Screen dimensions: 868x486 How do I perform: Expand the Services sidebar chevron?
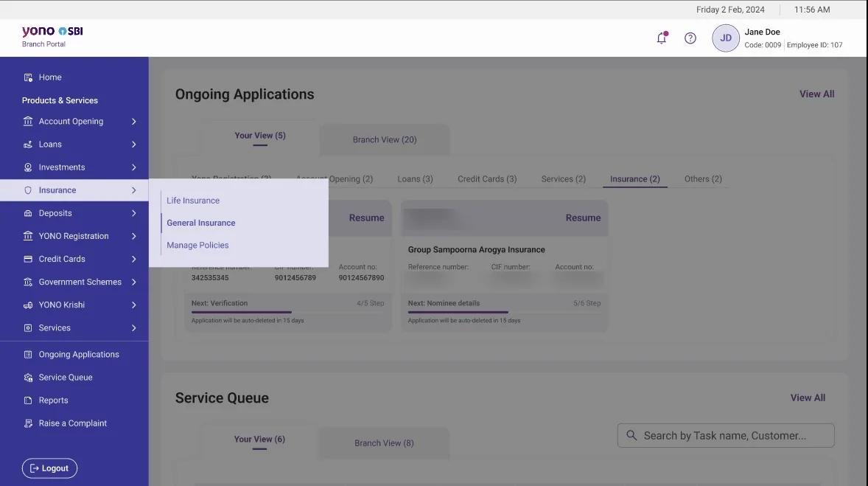click(133, 328)
